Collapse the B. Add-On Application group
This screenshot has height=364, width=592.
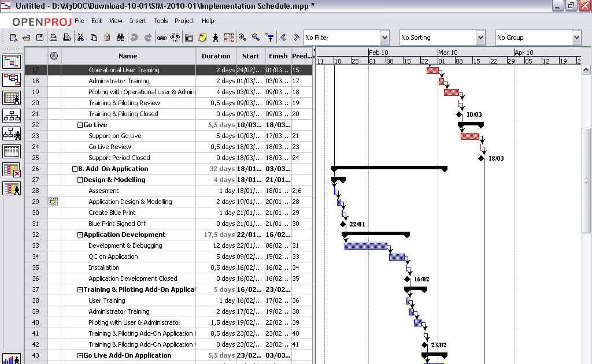point(75,169)
